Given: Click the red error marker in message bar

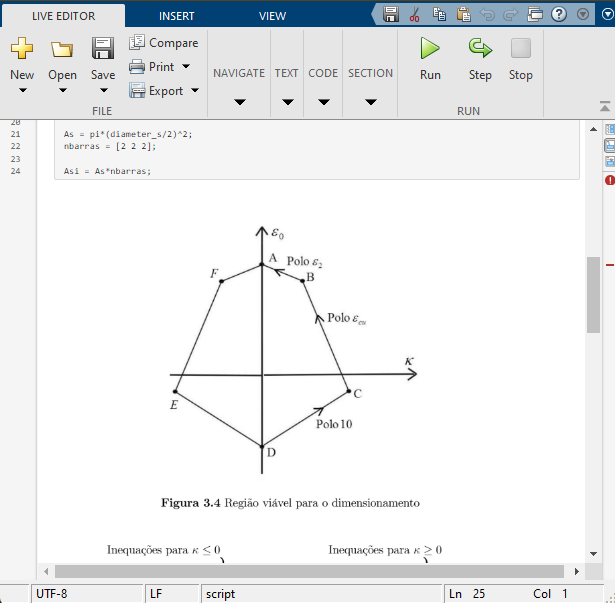Looking at the screenshot, I should (610, 265).
